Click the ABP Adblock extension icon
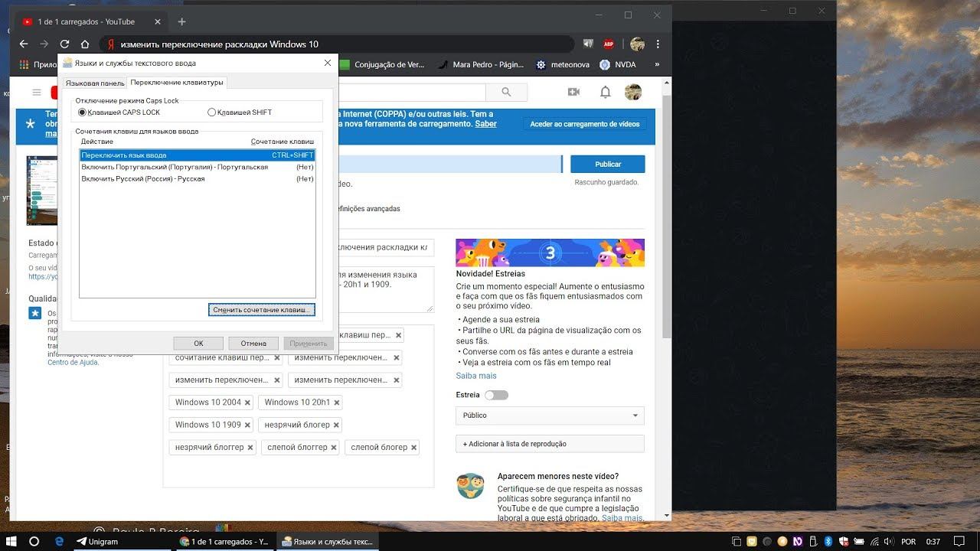The image size is (980, 551). tap(609, 44)
